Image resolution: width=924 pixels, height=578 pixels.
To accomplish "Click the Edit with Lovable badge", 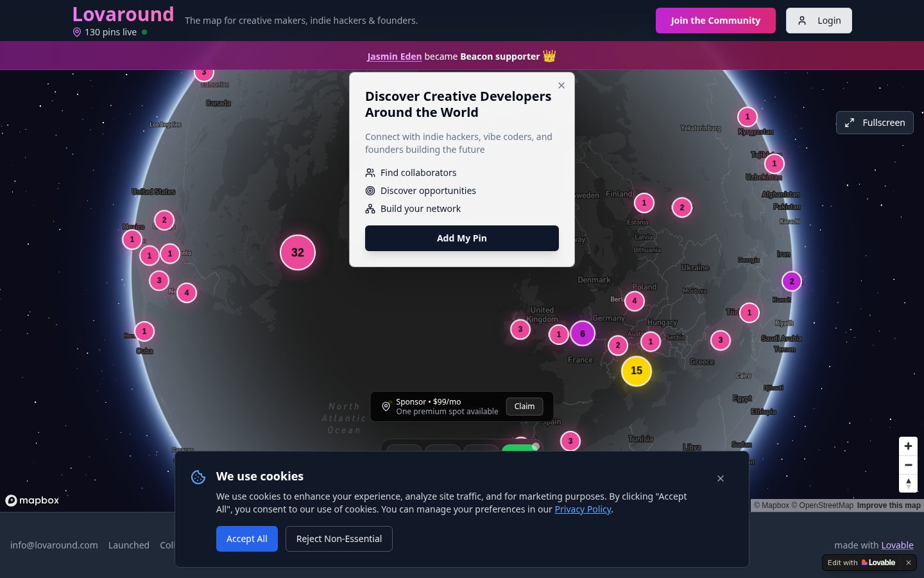I will click(x=862, y=563).
